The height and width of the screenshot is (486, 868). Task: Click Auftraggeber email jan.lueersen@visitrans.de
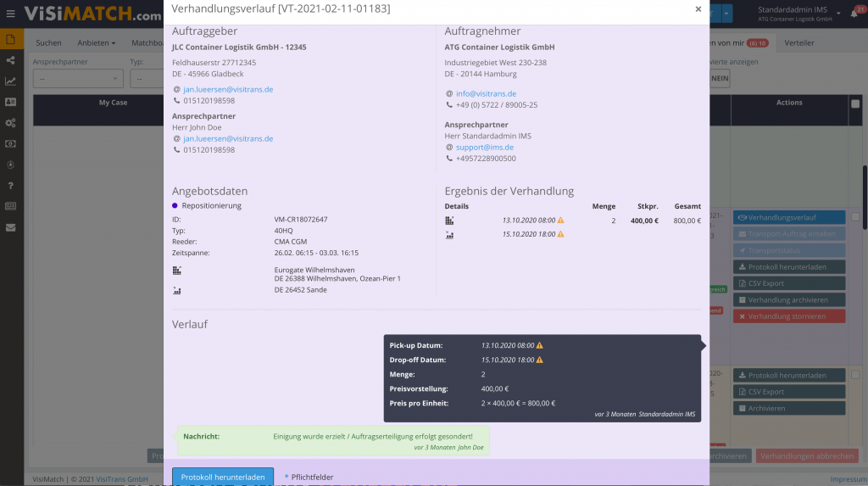[228, 89]
